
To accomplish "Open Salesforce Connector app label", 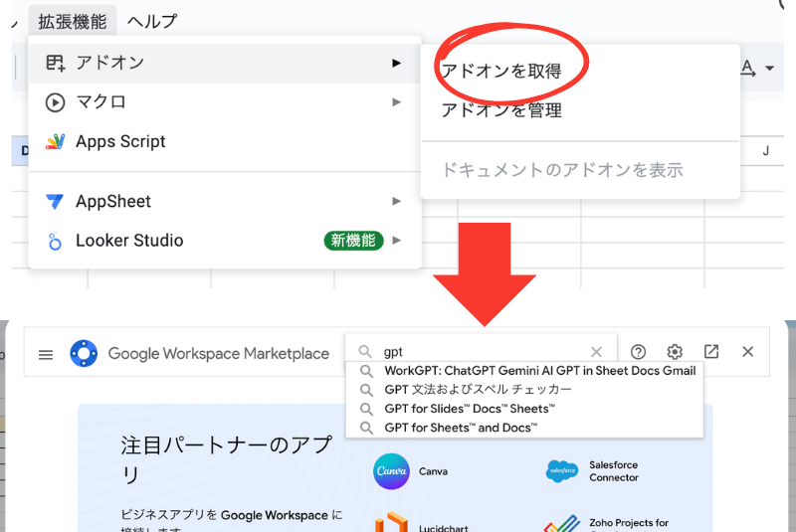I will pos(614,471).
